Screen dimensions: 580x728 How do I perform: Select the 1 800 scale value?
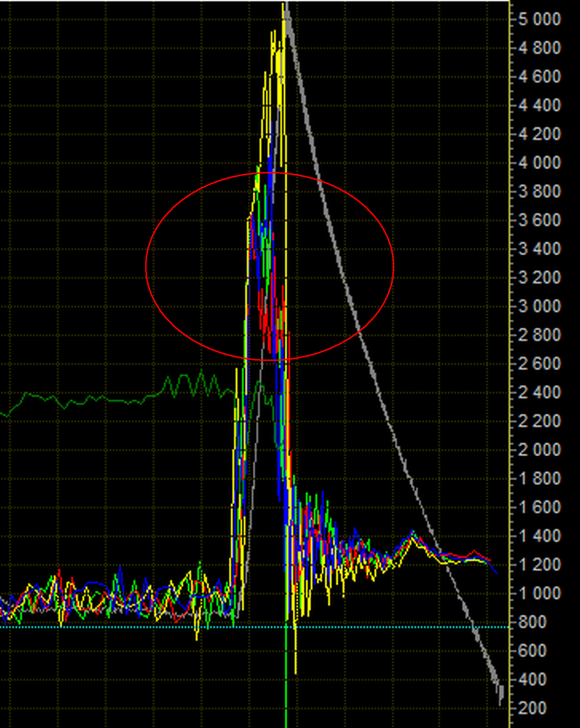point(541,479)
